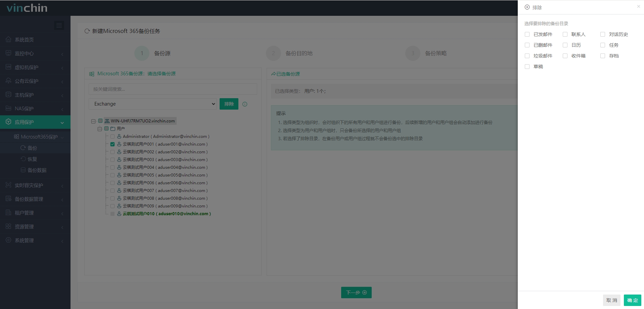Check the 存档 exclusion checkbox
644x309 pixels.
tap(603, 56)
